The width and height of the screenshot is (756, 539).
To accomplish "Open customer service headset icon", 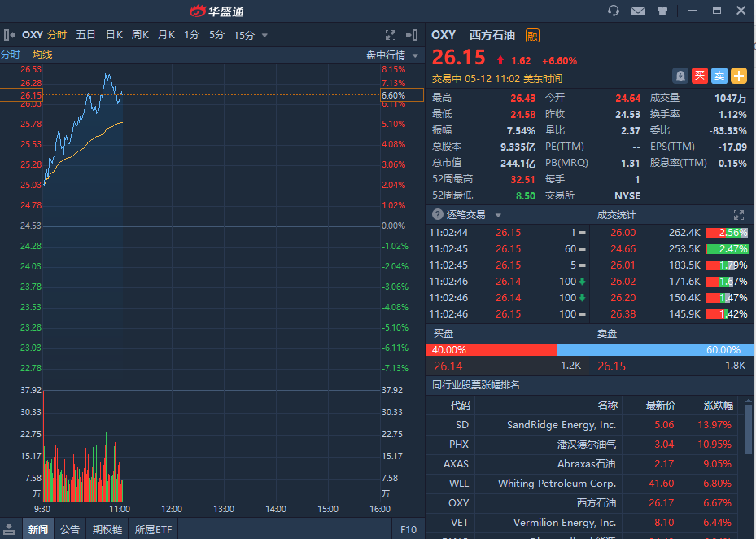I will (614, 11).
